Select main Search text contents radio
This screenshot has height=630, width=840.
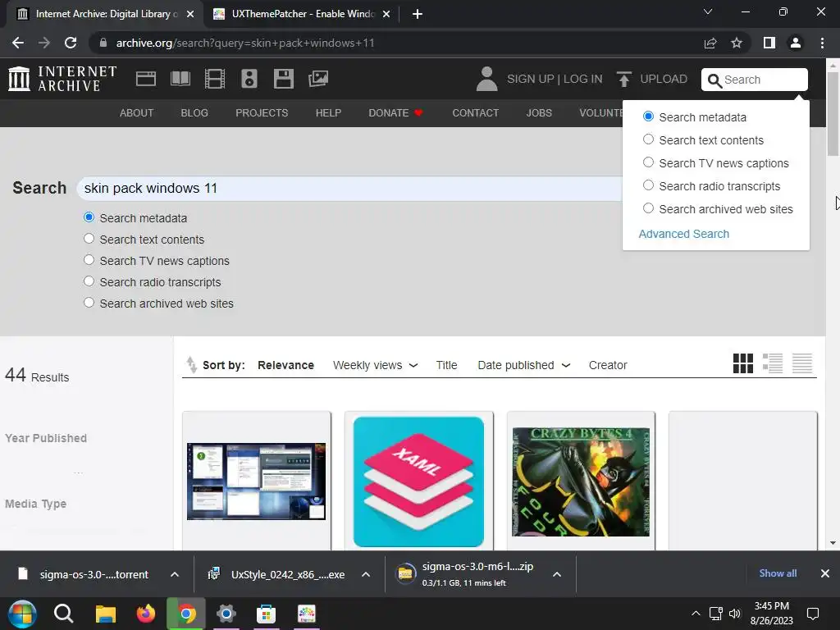89,239
